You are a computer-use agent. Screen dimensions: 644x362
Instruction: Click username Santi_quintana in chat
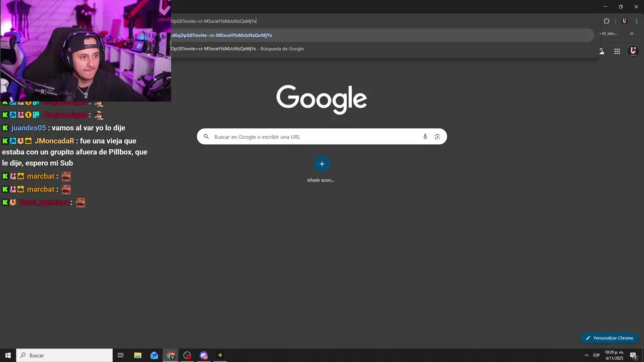coord(44,203)
